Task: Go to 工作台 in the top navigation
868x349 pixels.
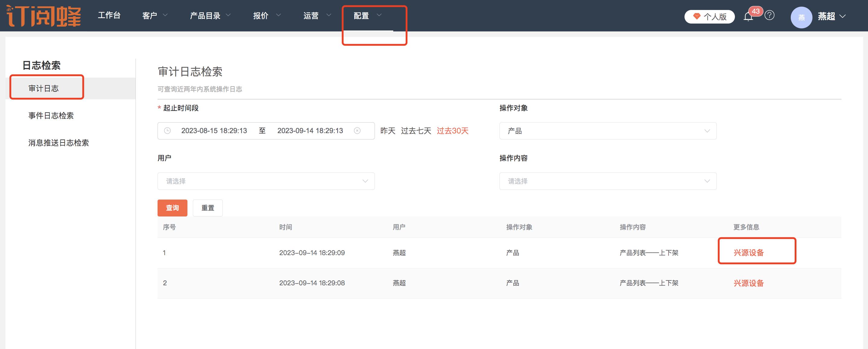Action: pos(109,15)
